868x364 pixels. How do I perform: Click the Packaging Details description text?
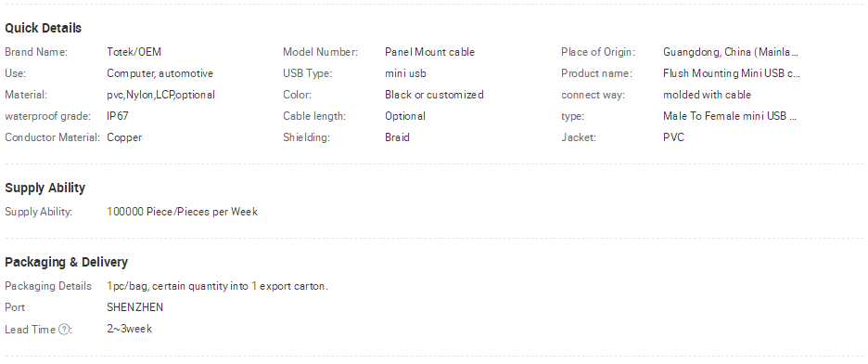tap(218, 286)
